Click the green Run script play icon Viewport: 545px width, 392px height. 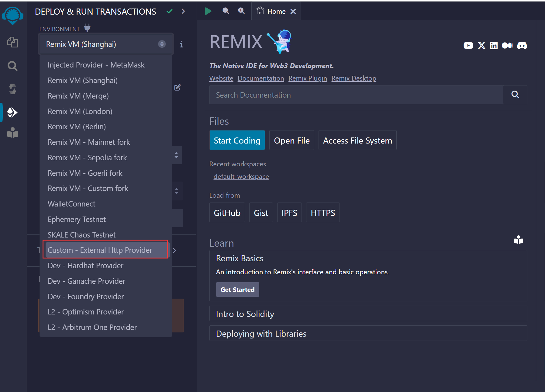coord(208,11)
